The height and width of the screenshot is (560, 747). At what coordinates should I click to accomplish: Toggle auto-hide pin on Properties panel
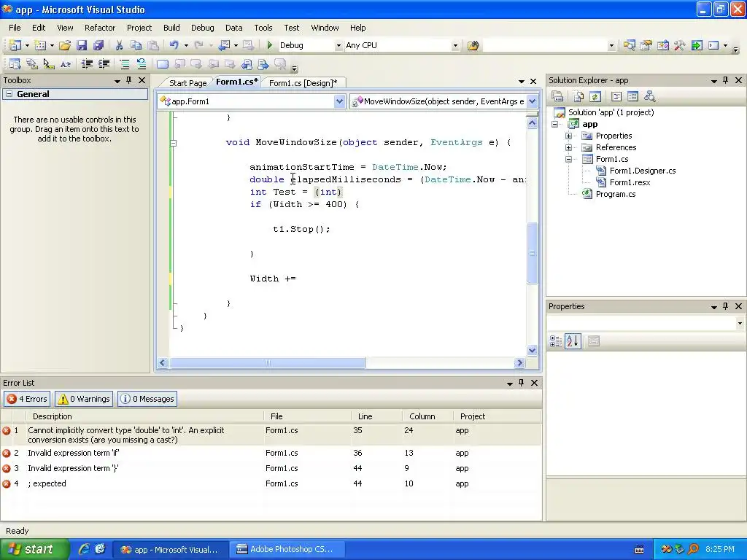click(726, 306)
